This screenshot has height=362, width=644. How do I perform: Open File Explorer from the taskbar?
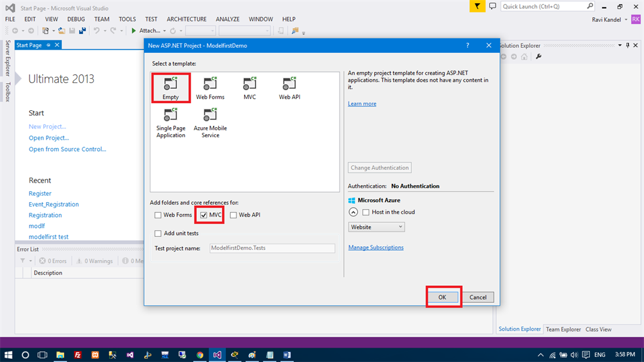pyautogui.click(x=60, y=354)
